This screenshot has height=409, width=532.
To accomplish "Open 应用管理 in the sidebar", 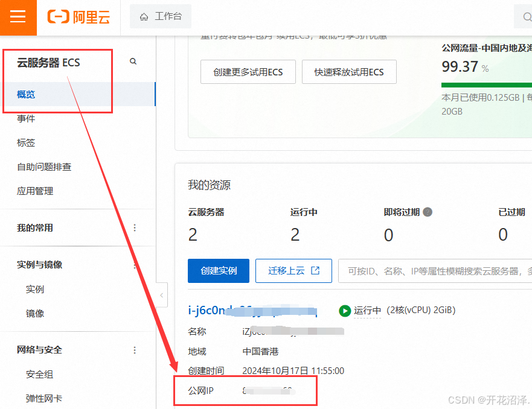I will pos(35,191).
